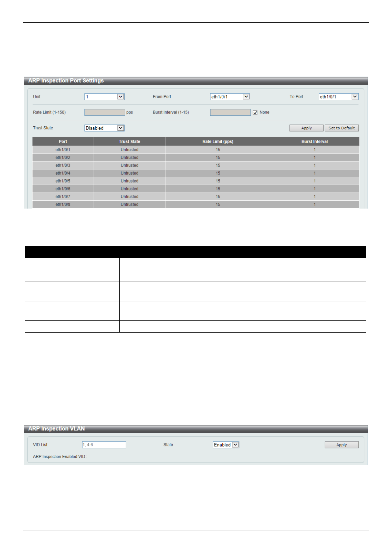The image size is (392, 554).
Task: Click the Set to Default button
Action: pos(342,128)
